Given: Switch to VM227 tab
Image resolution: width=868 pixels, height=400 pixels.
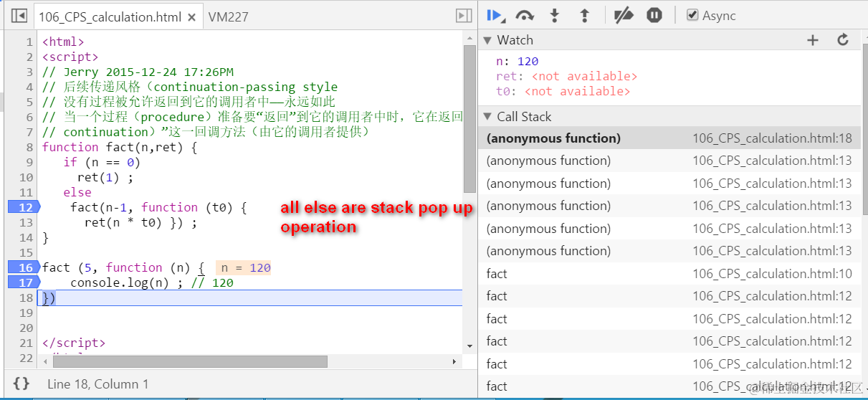Looking at the screenshot, I should coord(228,16).
